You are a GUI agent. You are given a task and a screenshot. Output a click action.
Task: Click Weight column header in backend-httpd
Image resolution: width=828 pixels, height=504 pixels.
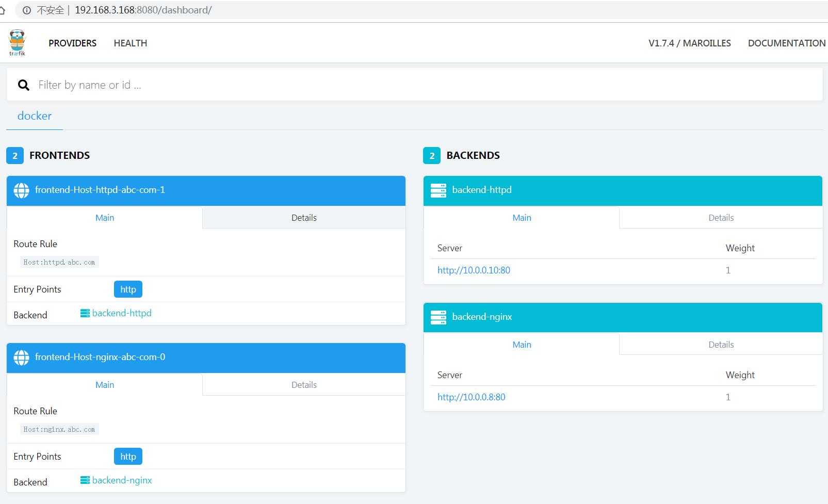[740, 248]
